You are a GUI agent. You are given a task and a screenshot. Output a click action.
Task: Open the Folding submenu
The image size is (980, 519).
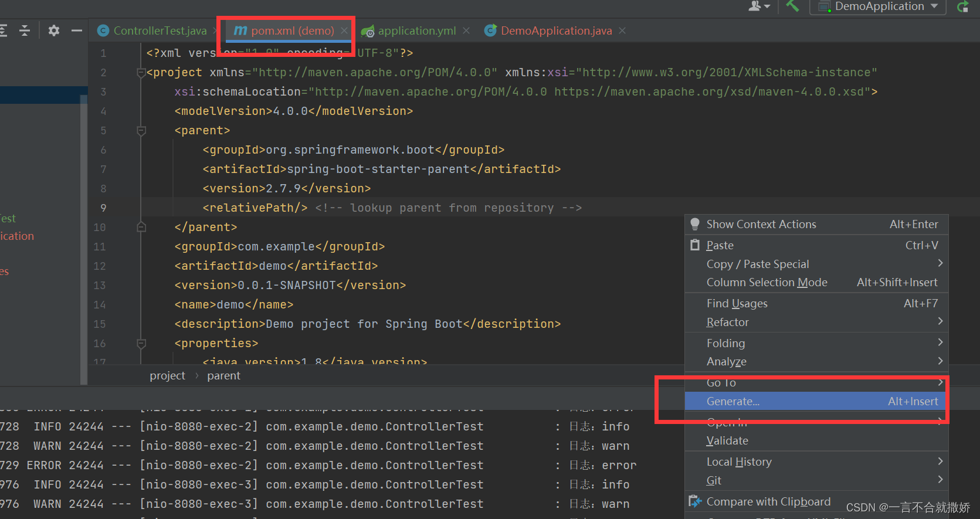[816, 343]
